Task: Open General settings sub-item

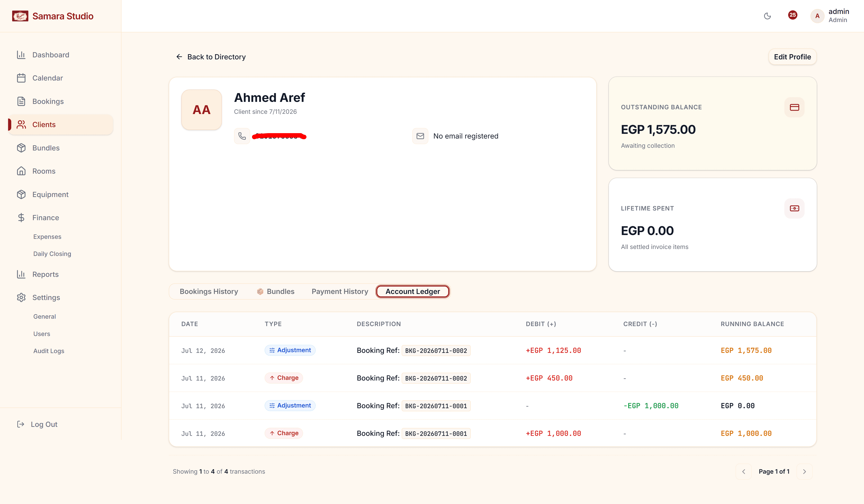Action: [45, 317]
